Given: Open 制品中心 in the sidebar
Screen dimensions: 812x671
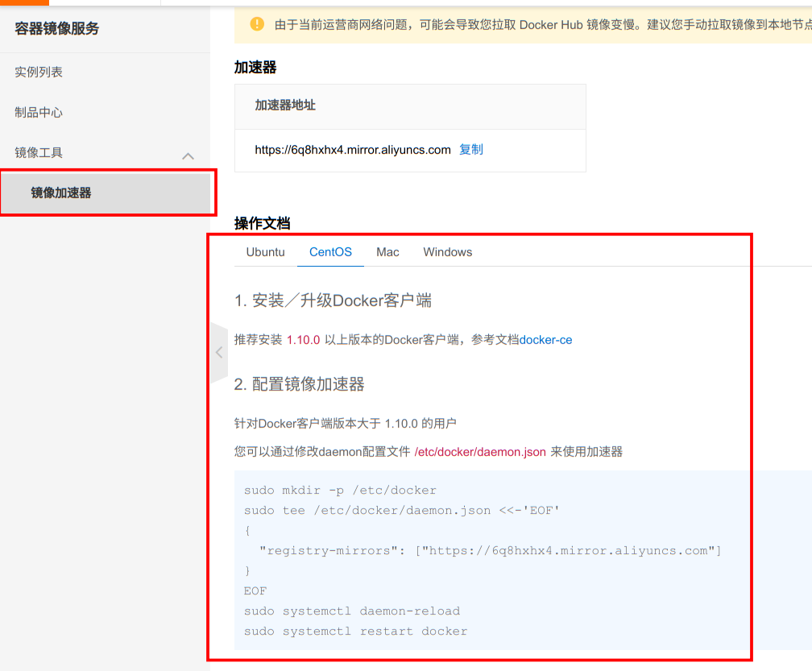Looking at the screenshot, I should pyautogui.click(x=39, y=112).
